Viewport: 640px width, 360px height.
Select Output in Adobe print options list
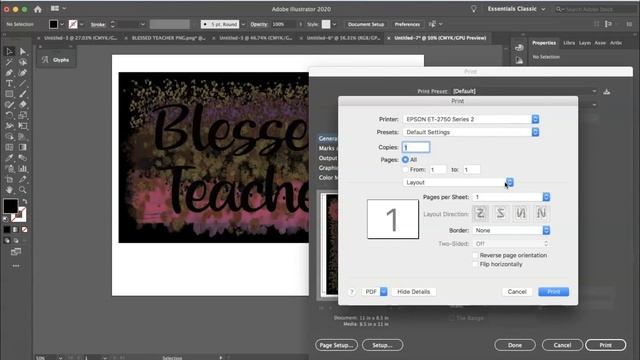[328, 158]
